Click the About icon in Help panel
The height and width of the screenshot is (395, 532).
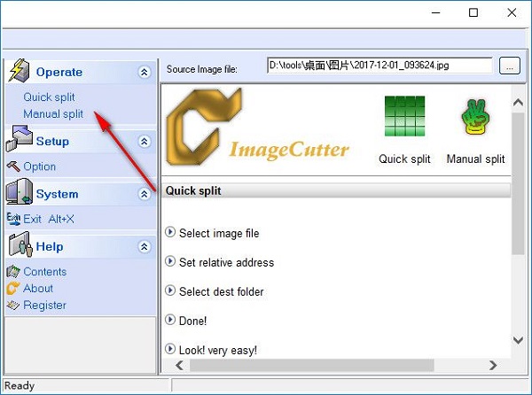pyautogui.click(x=13, y=289)
